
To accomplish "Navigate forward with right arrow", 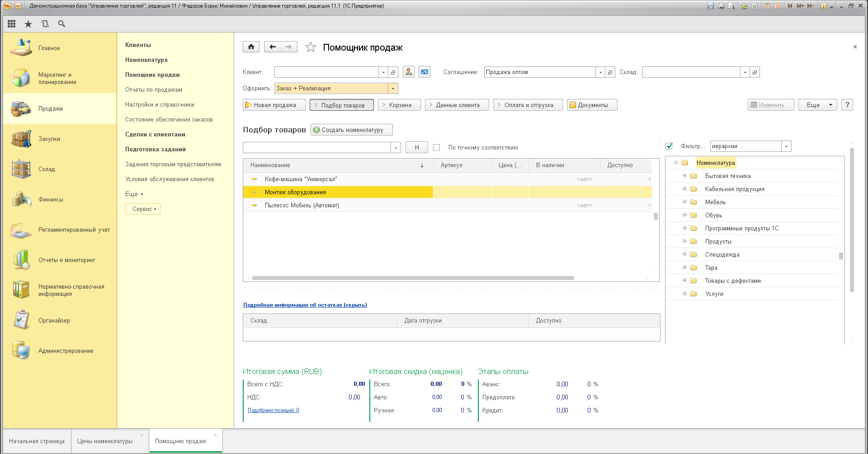I will (289, 47).
